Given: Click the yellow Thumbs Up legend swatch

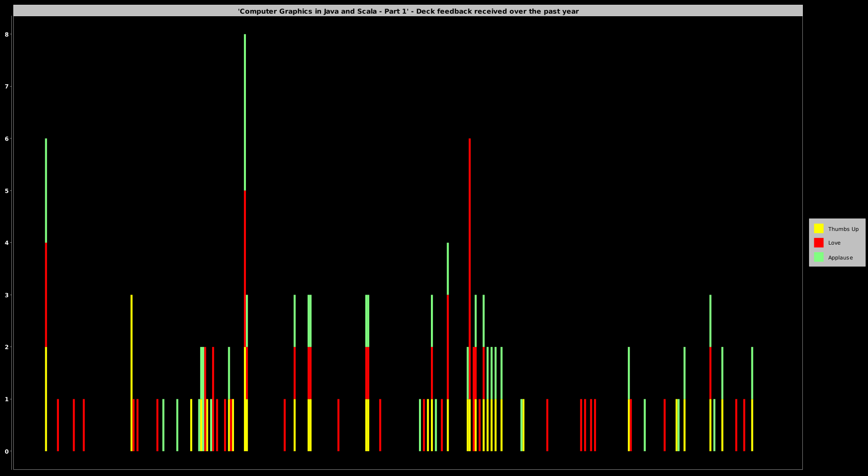Looking at the screenshot, I should coord(819,228).
